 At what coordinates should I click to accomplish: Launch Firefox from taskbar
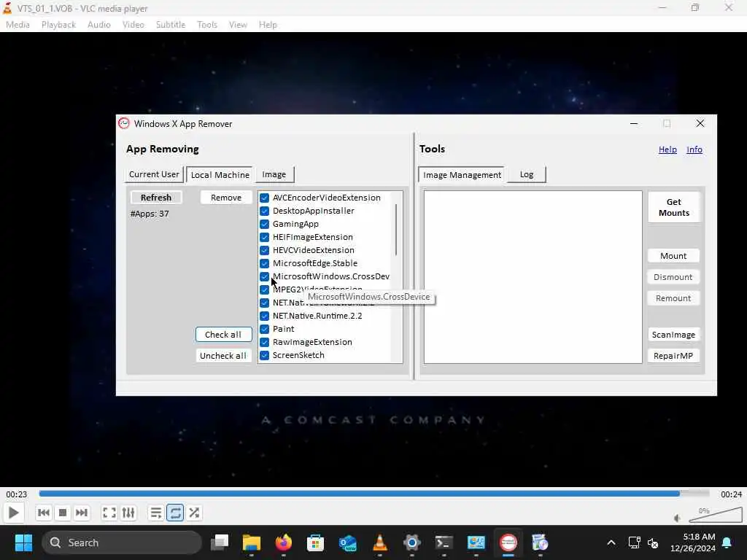pos(284,542)
